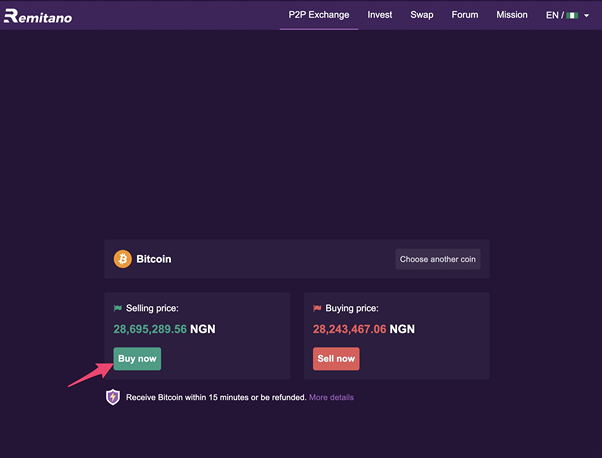Click the Remitano logo

click(38, 16)
